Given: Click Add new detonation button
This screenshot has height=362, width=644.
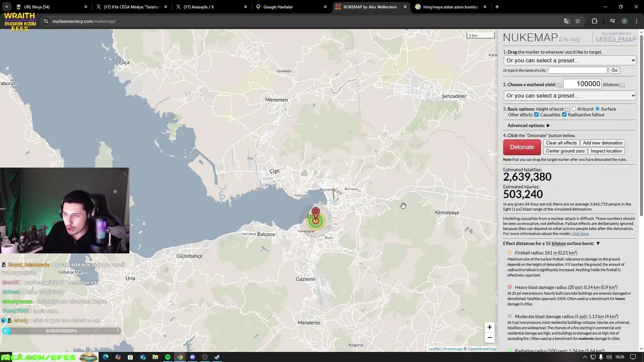Looking at the screenshot, I should 603,143.
